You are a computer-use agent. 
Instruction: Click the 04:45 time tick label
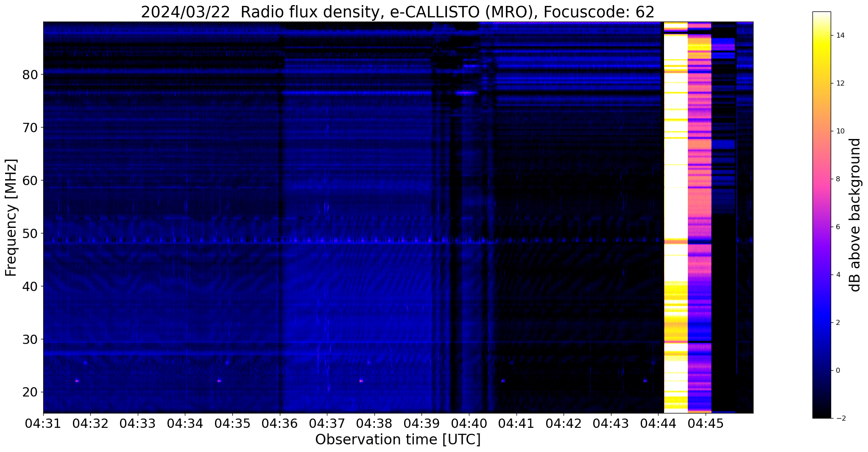pyautogui.click(x=706, y=423)
